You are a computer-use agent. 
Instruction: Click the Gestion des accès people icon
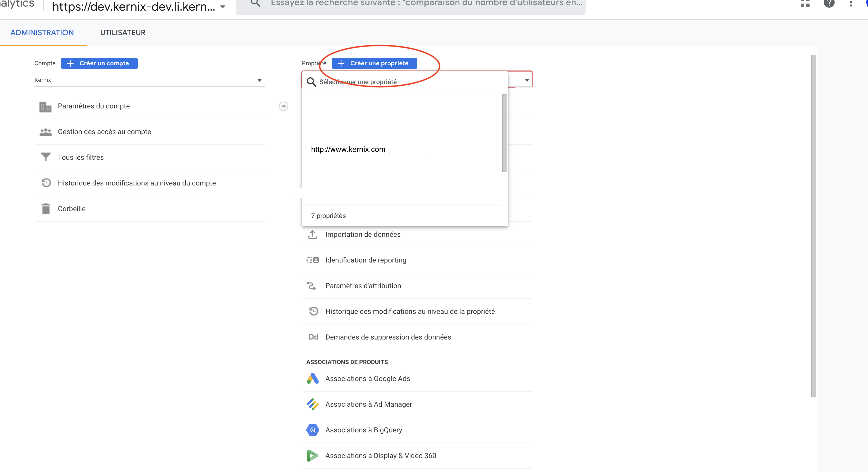[46, 132]
